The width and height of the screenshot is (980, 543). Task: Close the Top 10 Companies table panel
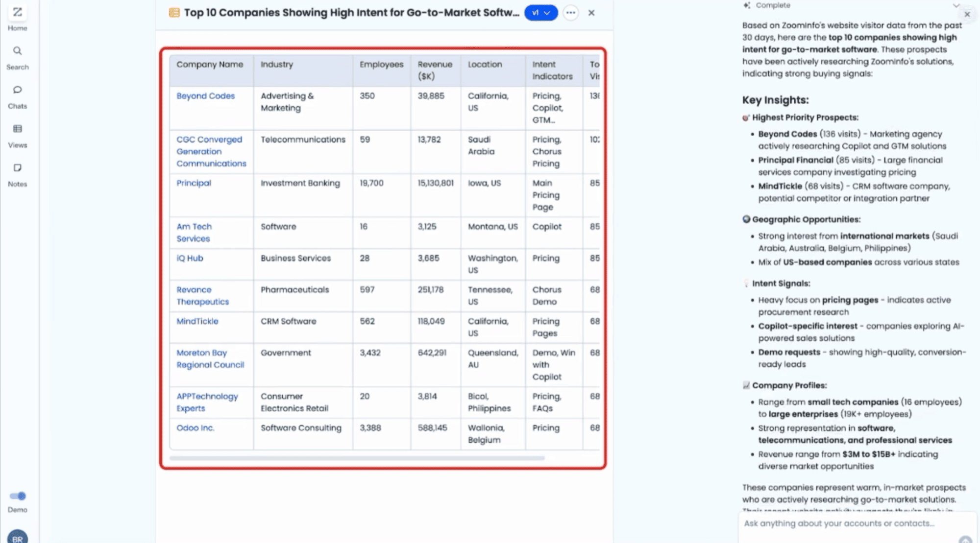[x=591, y=13]
